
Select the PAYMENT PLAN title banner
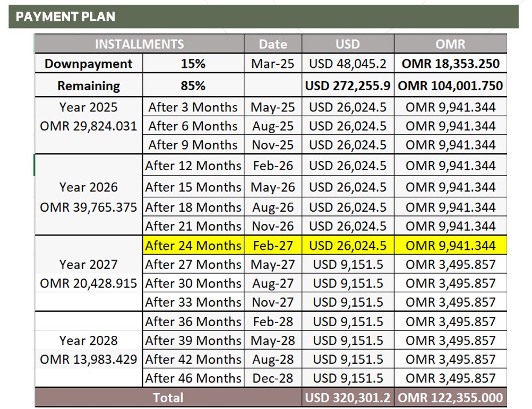[x=263, y=16]
